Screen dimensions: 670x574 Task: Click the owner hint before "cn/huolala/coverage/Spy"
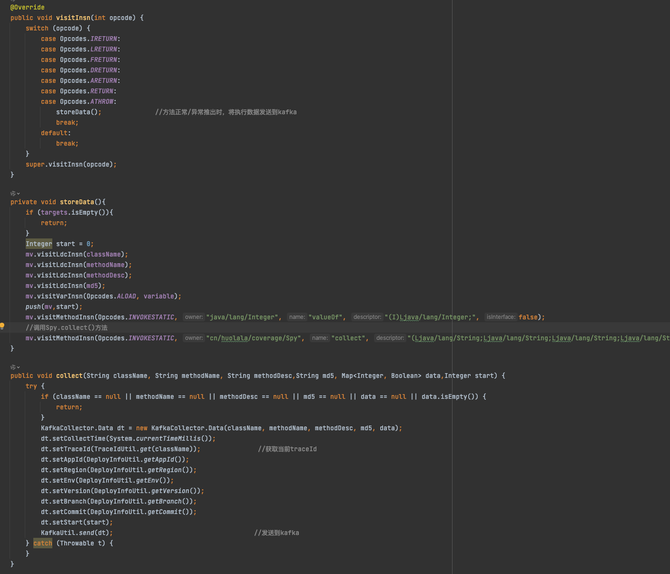click(x=193, y=338)
